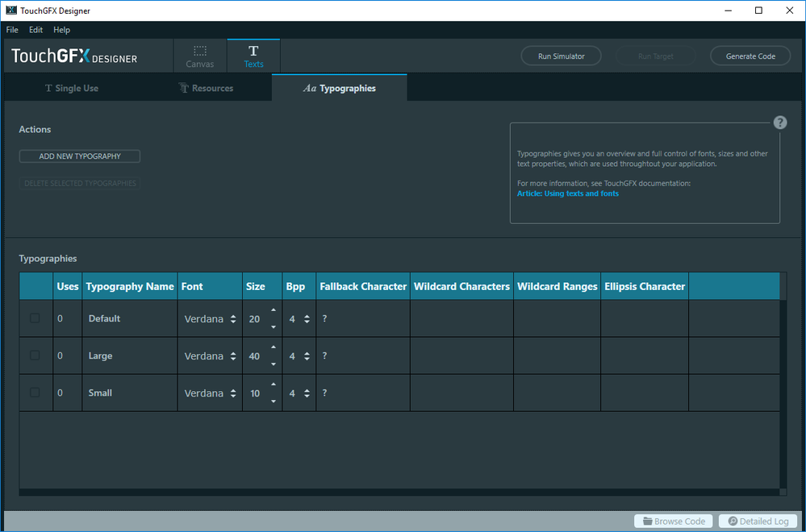
Task: Open the help question mark icon
Action: tap(780, 123)
